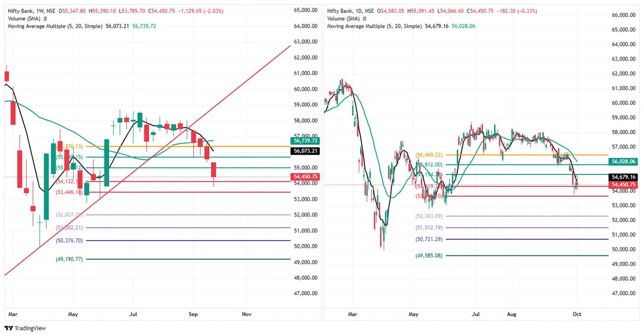Click the 47,000.00 label on daily price axis
This screenshot has width=644, height=336.
pyautogui.click(x=625, y=293)
